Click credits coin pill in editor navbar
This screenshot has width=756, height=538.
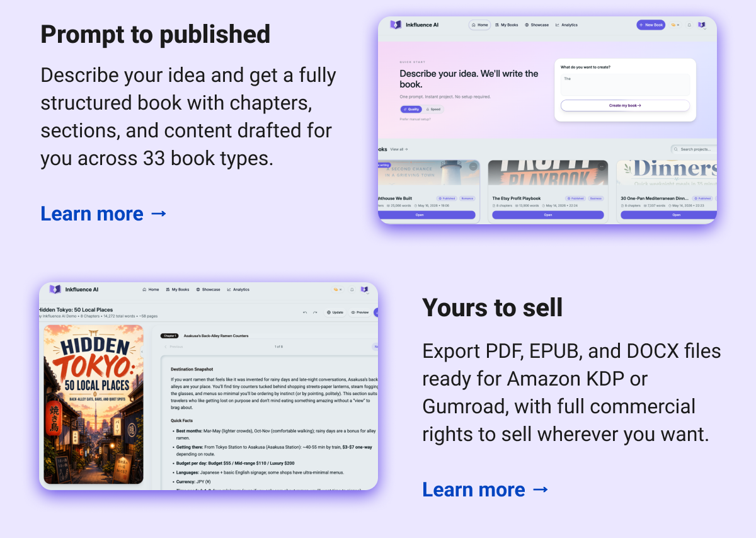pos(338,290)
